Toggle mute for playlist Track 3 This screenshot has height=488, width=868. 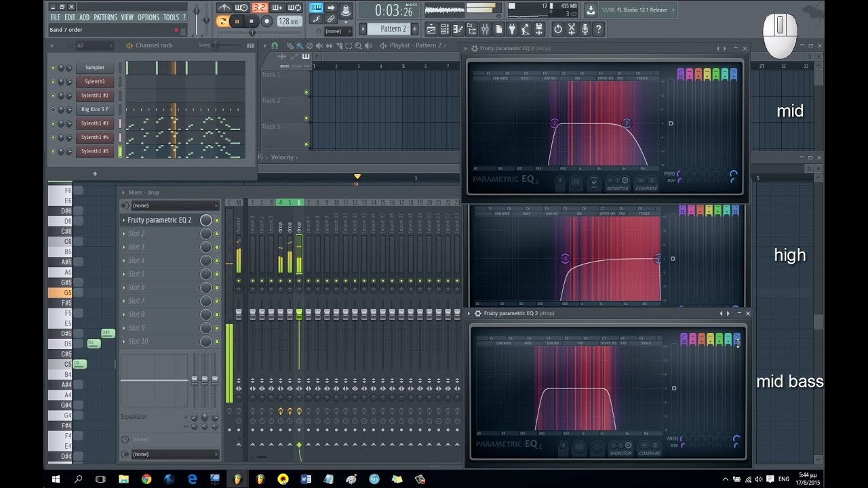click(307, 144)
